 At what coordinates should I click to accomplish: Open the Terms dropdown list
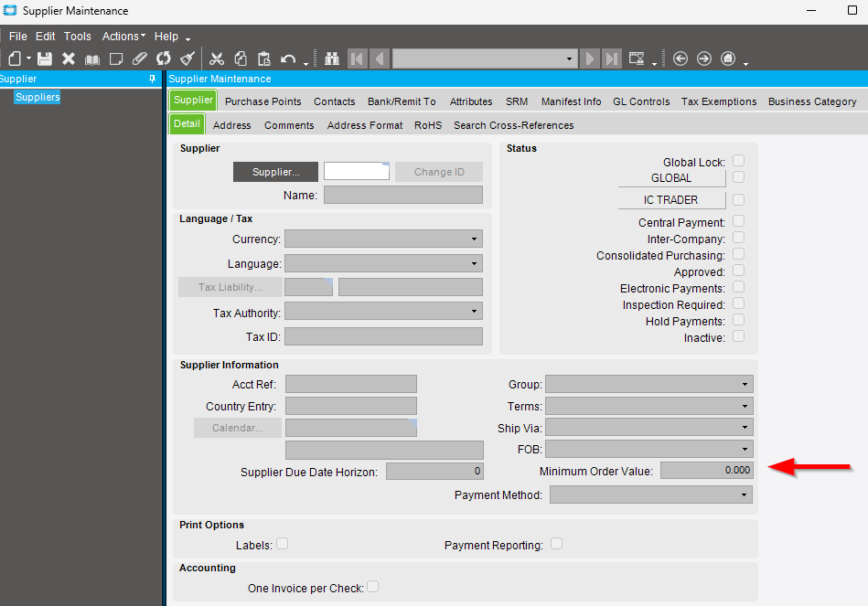[x=745, y=406]
